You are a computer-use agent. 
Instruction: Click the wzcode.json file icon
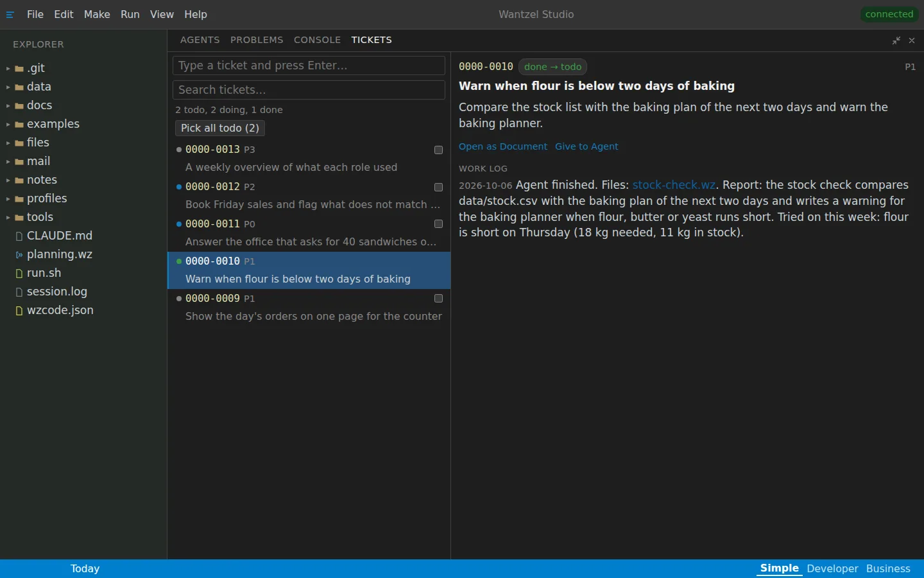[19, 311]
